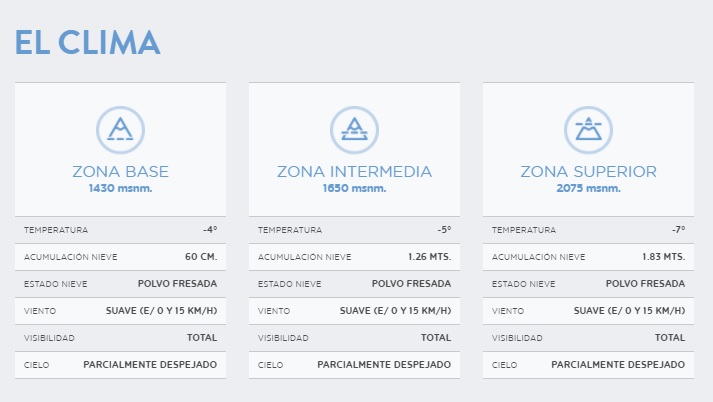The image size is (713, 402).
Task: Click Zona Intermedia temperature value -5°
Action: 443,230
